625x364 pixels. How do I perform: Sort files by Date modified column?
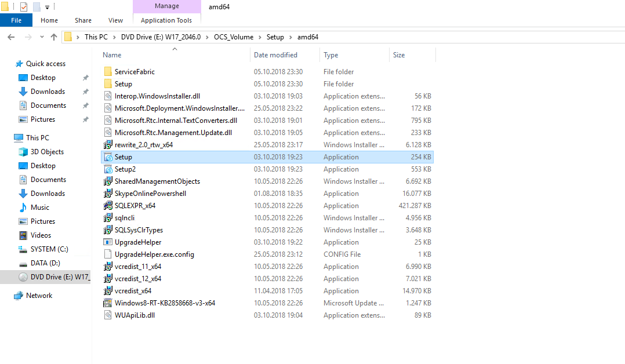275,55
